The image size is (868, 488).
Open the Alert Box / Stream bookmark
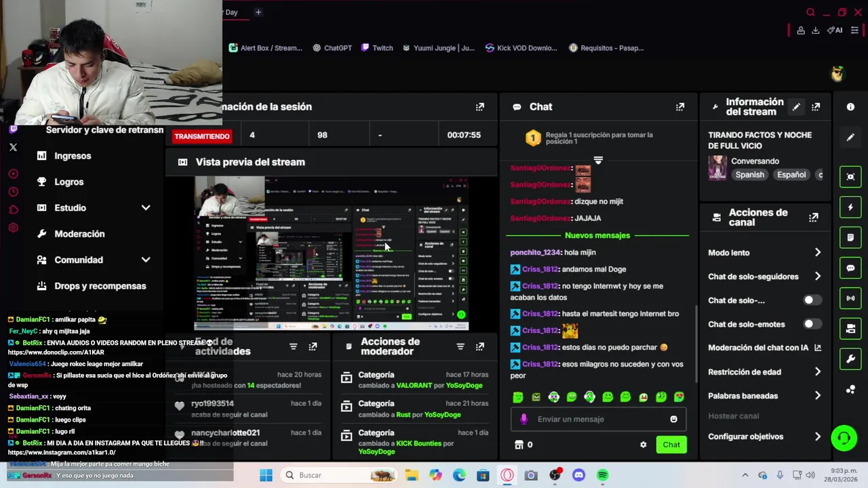tap(265, 48)
